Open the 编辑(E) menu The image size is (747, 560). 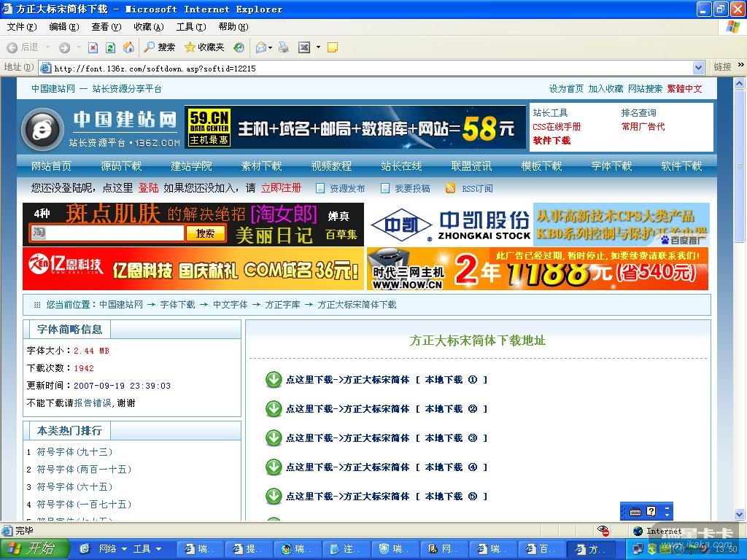[x=64, y=27]
